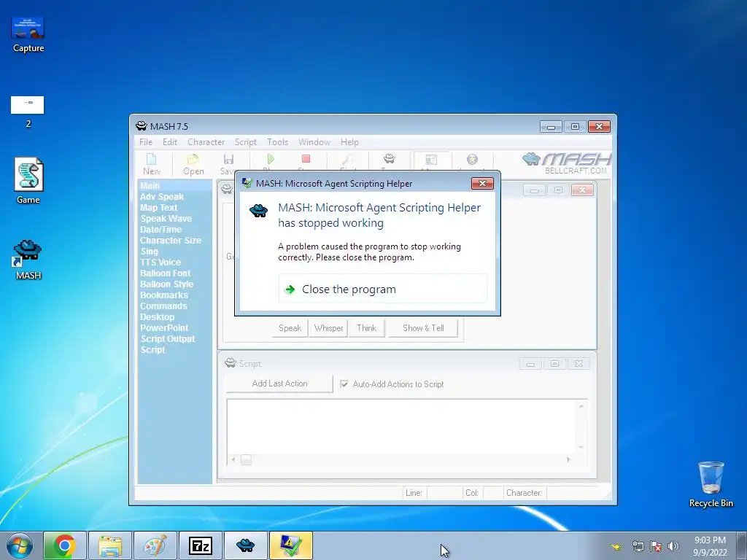Open the Window menu
This screenshot has width=747, height=560.
(x=314, y=142)
